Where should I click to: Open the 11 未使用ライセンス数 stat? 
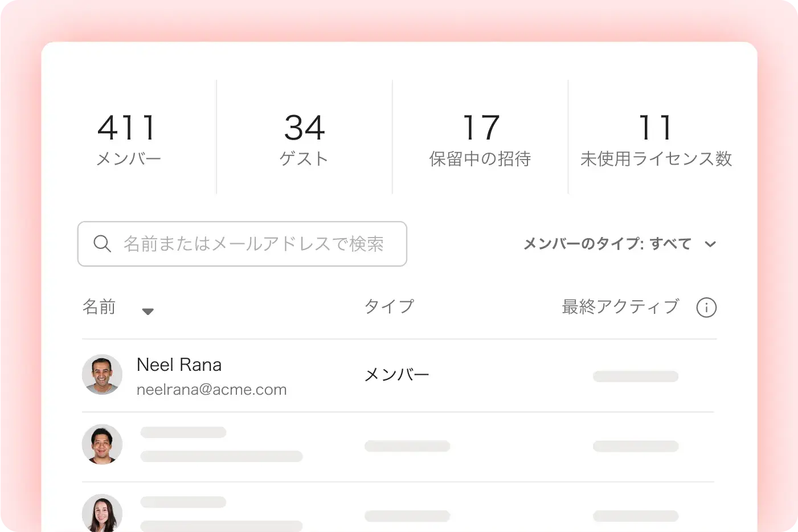pyautogui.click(x=656, y=138)
